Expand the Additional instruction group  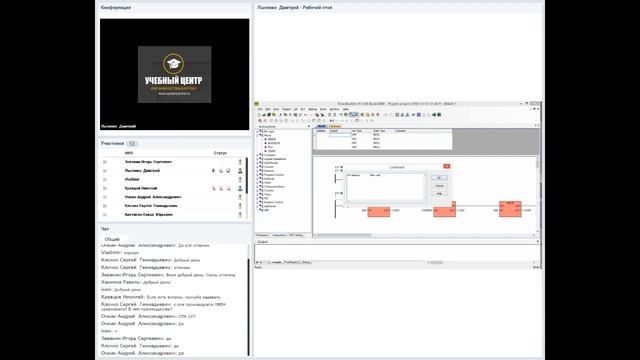pos(258,206)
